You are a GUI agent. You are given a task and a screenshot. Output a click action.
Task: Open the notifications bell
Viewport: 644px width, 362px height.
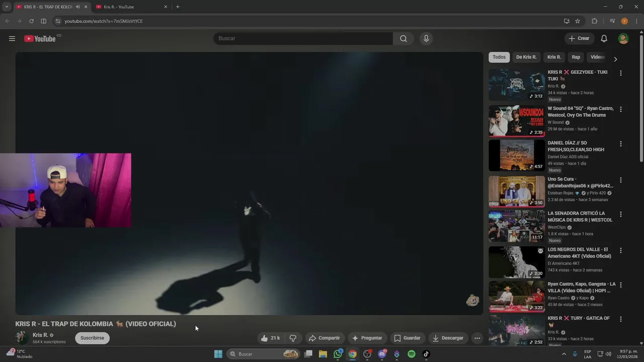604,39
